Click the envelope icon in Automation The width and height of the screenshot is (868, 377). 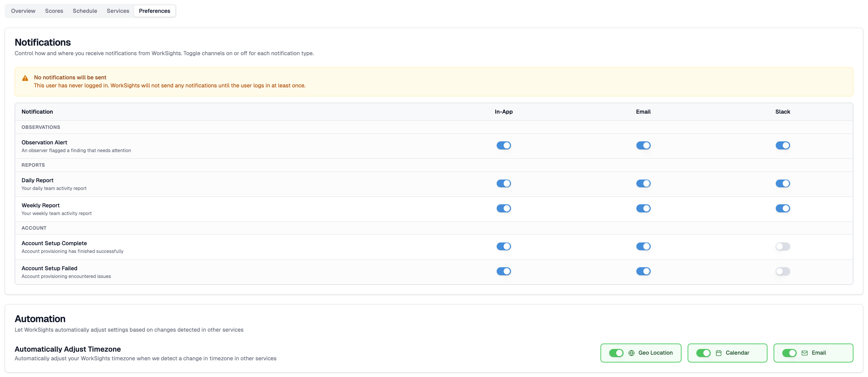click(x=804, y=353)
